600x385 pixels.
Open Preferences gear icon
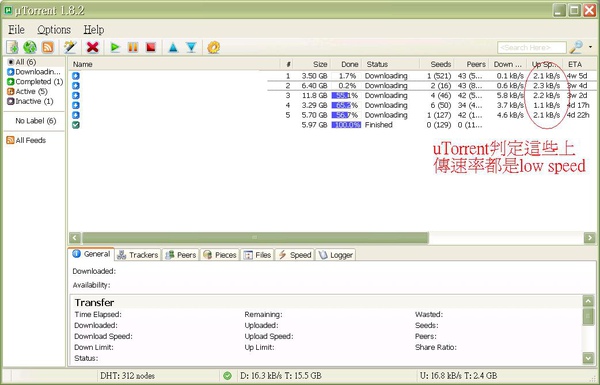coord(214,47)
